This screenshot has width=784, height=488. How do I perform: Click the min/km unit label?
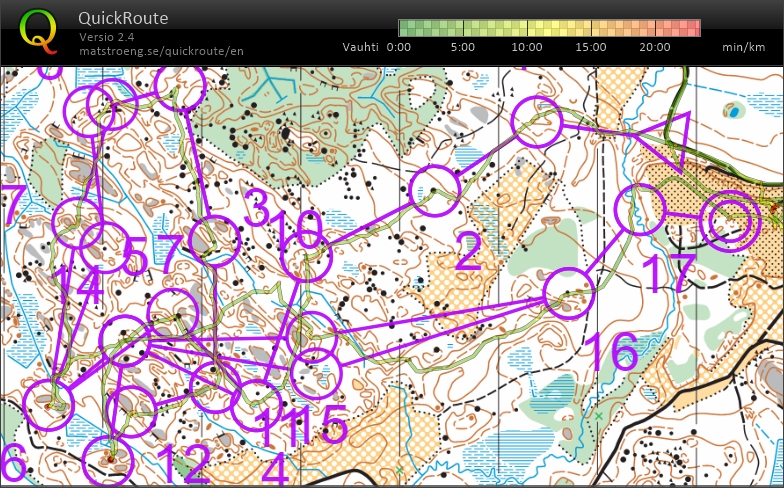[743, 47]
